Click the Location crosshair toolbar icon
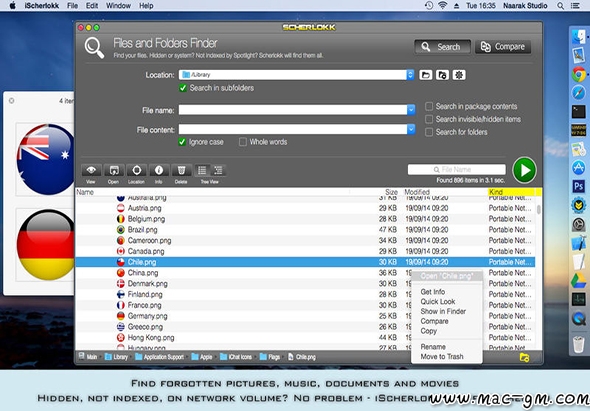 [x=136, y=170]
